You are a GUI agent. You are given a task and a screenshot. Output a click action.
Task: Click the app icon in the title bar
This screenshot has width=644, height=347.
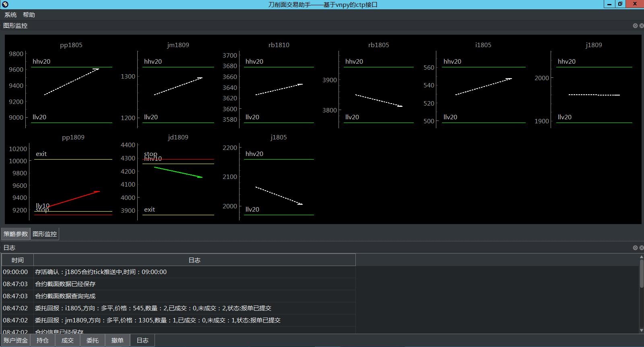click(x=5, y=4)
